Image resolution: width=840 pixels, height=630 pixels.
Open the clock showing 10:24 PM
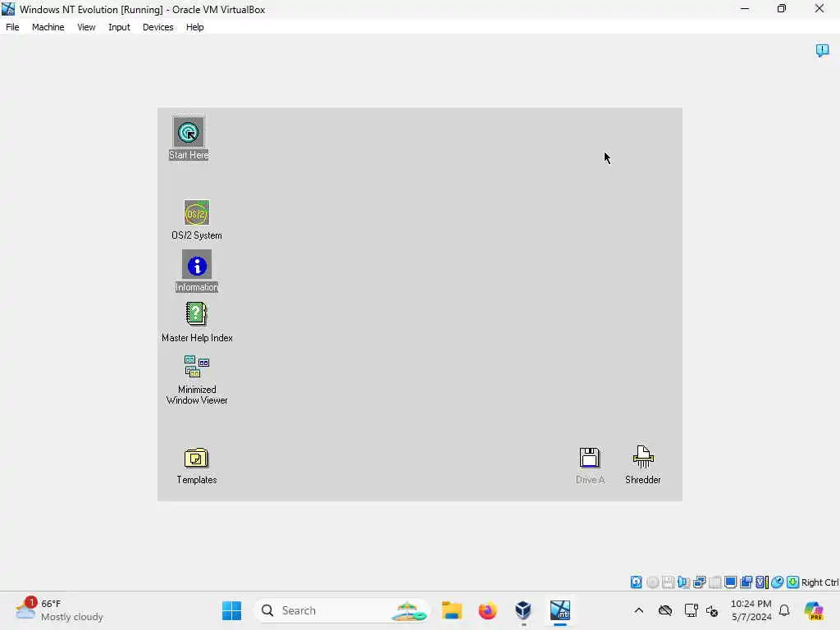[751, 610]
